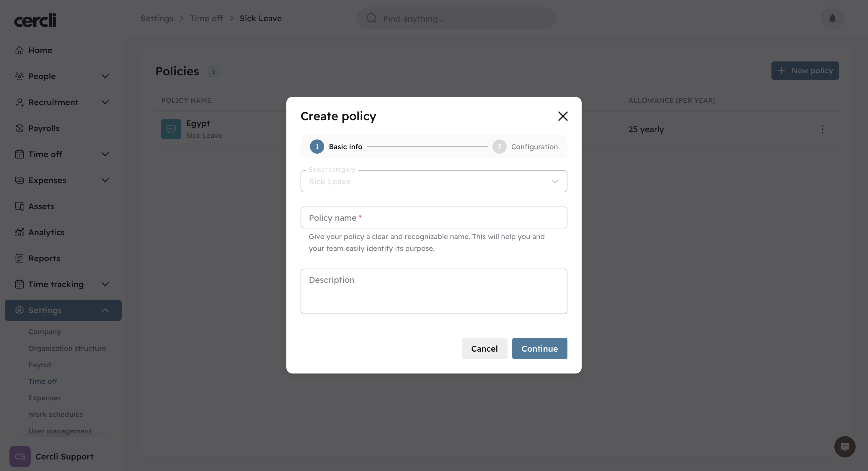The height and width of the screenshot is (471, 868).
Task: Click the Time off breadcrumb link
Action: pos(206,19)
